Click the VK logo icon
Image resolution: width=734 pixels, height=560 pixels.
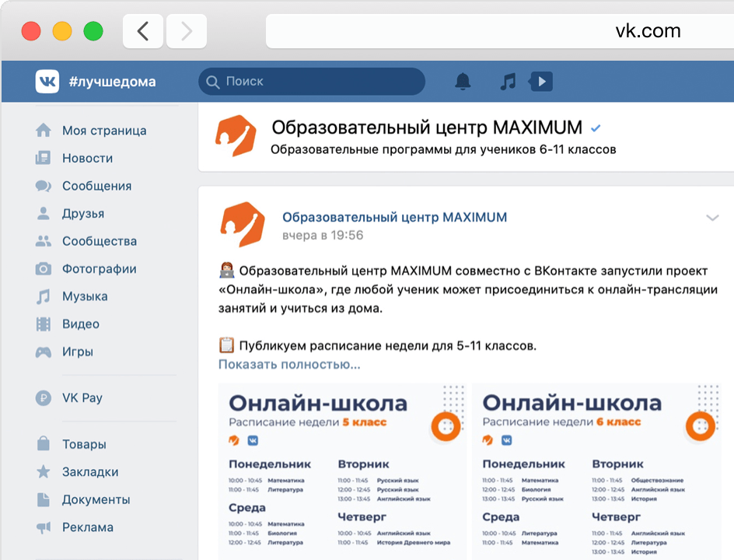pyautogui.click(x=47, y=82)
